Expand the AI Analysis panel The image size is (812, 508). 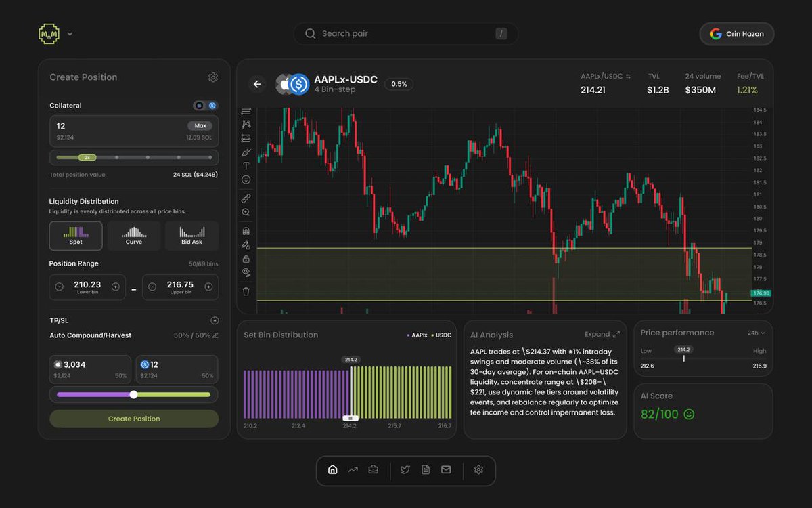point(602,334)
